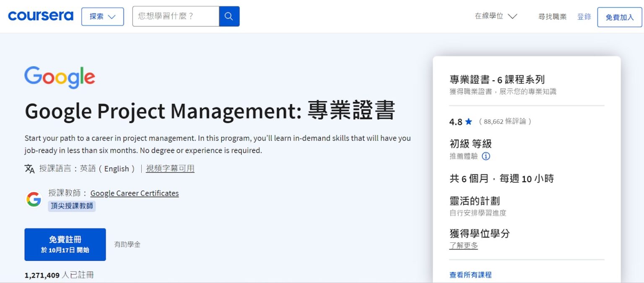Viewport: 644px width, 283px height.
Task: Click inside the 您想學習什麼 search field
Action: (176, 16)
